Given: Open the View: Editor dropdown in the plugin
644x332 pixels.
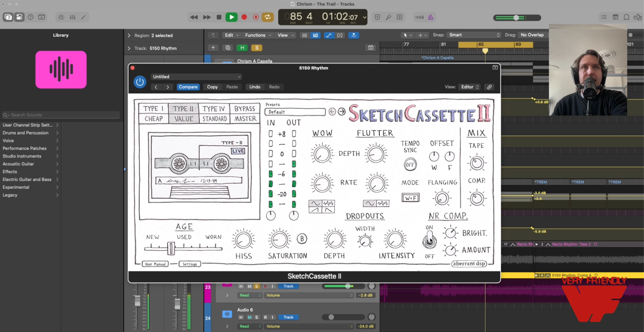Looking at the screenshot, I should pyautogui.click(x=469, y=87).
